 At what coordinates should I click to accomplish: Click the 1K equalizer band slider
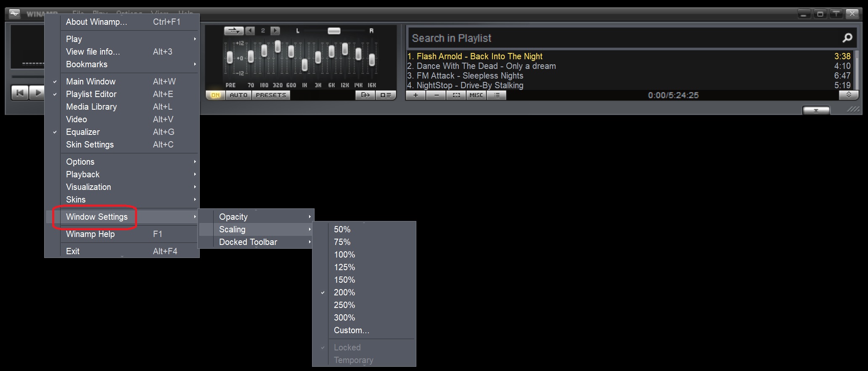click(304, 64)
